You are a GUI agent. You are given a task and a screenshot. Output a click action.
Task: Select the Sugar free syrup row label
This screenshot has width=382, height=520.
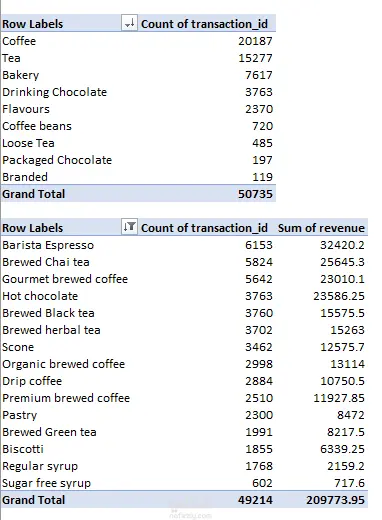[x=47, y=483]
